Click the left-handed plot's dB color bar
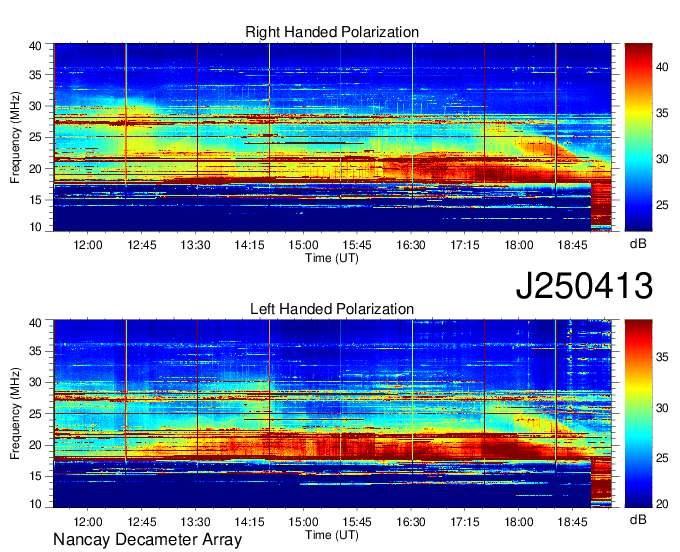The image size is (680, 552). pyautogui.click(x=638, y=414)
